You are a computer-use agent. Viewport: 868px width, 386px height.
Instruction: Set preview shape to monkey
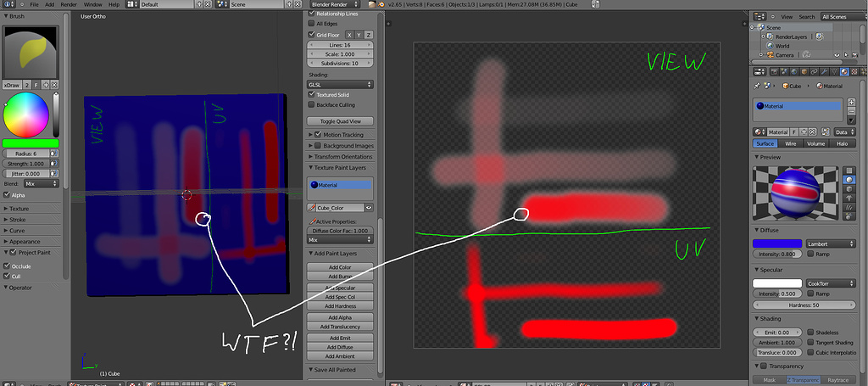(x=849, y=198)
